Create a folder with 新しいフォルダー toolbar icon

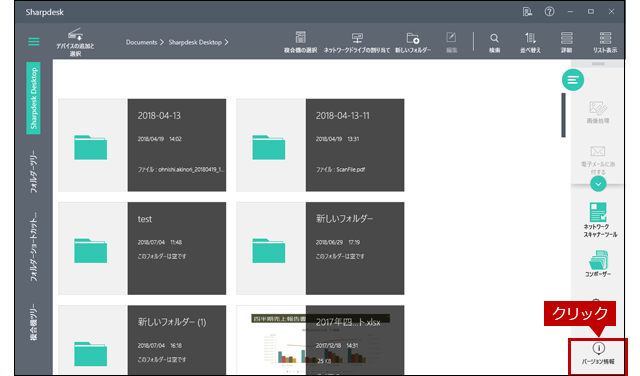pyautogui.click(x=413, y=42)
